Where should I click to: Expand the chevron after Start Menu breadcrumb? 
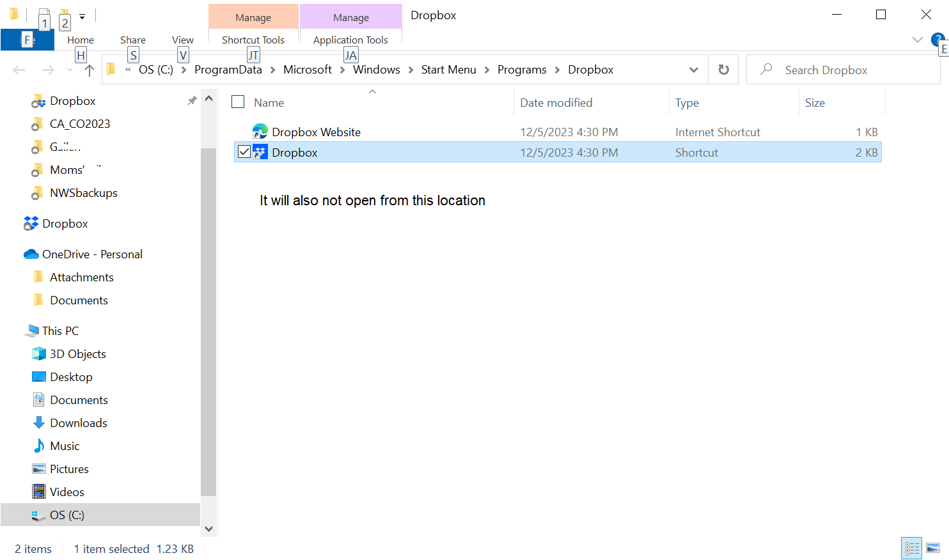pos(487,70)
